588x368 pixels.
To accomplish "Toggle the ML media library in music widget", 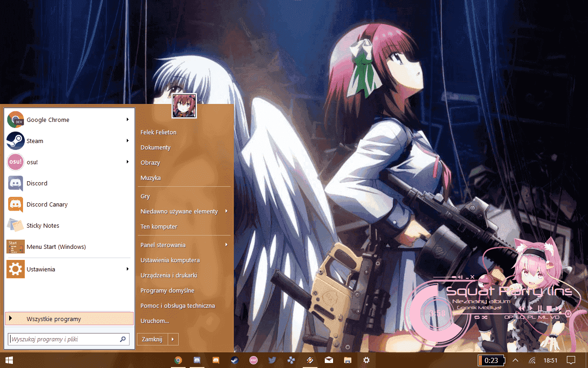I will pyautogui.click(x=543, y=317).
